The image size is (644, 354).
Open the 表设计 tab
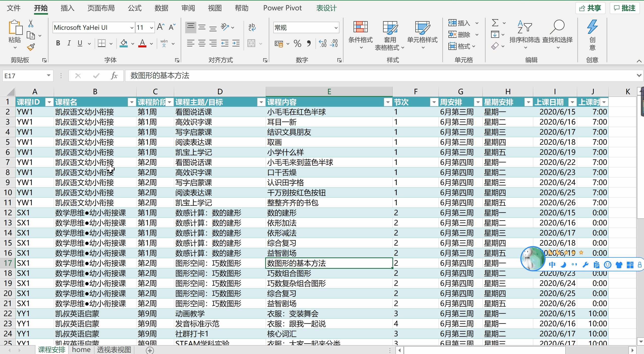tap(326, 8)
